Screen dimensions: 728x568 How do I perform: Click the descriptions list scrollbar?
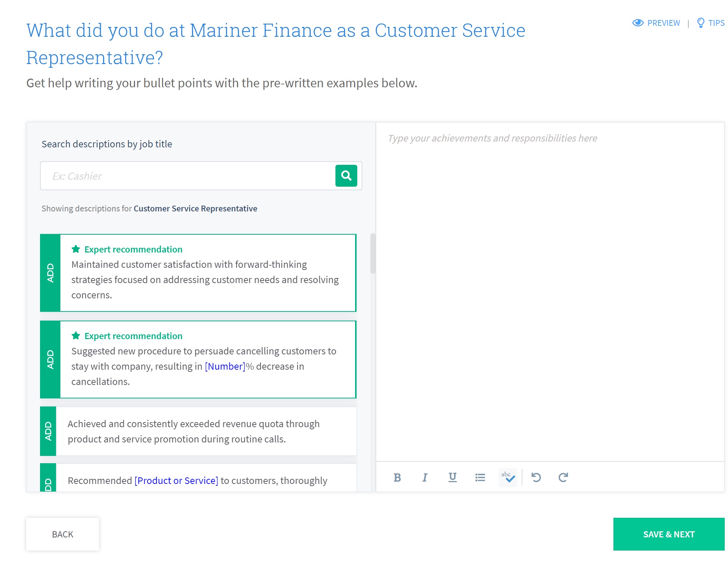click(373, 253)
